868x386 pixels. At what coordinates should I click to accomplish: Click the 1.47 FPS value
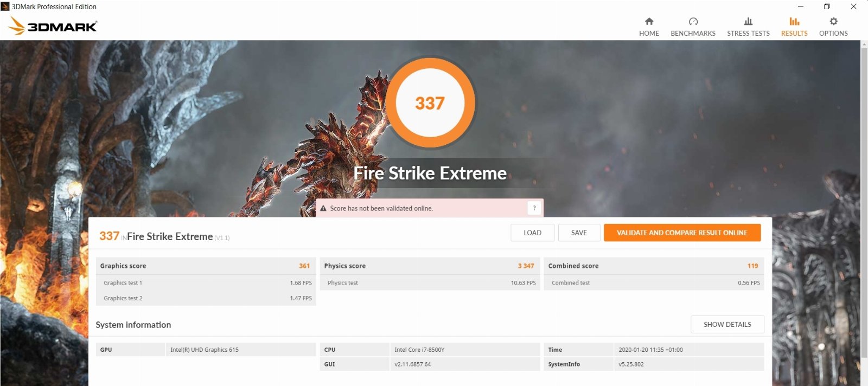click(x=301, y=298)
